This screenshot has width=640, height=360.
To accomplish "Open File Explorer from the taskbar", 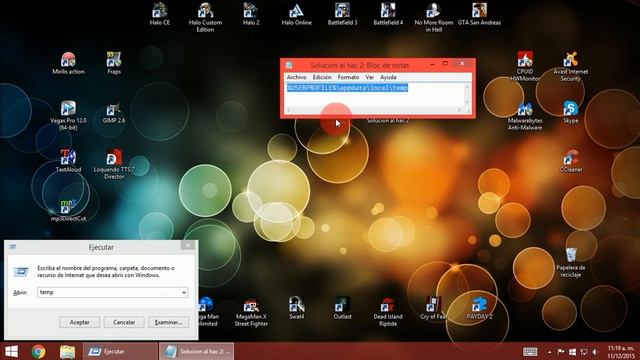I will coord(67,351).
